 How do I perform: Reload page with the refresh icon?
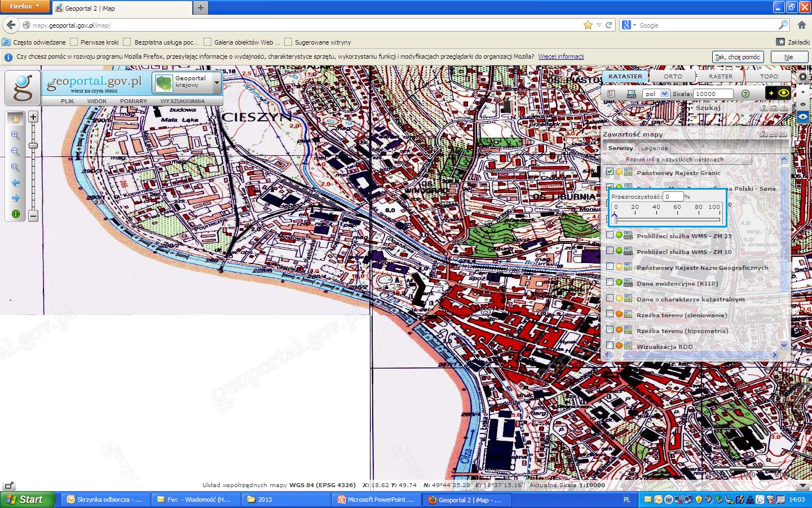(608, 25)
